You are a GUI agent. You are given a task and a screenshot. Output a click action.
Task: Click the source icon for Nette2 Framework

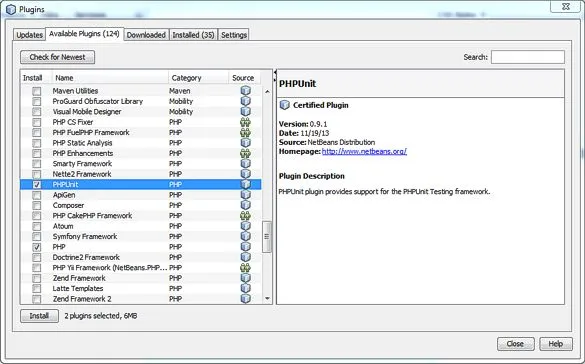(245, 174)
